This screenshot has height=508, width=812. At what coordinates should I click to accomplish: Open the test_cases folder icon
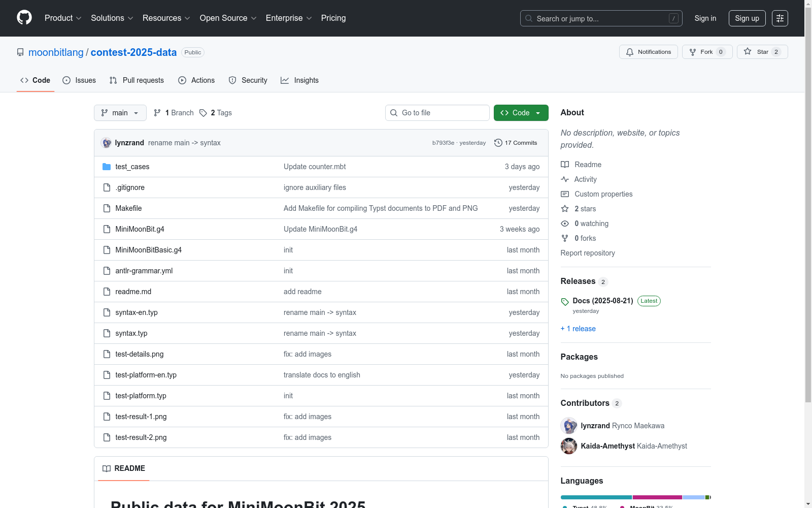click(107, 167)
